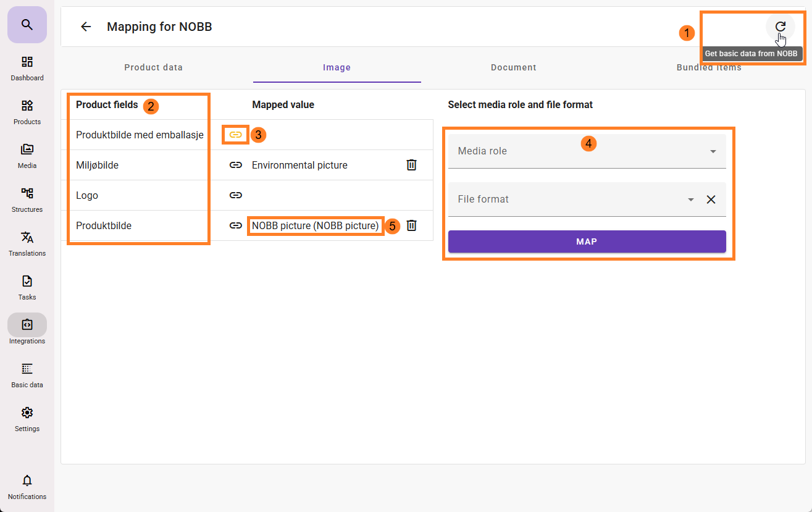Click the Mapping for NOBB title
The height and width of the screenshot is (512, 812).
click(159, 27)
